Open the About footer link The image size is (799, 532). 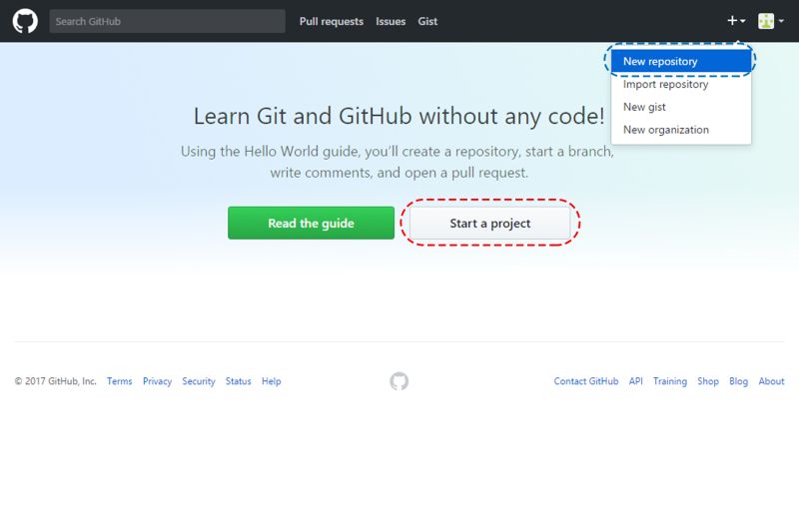(771, 381)
